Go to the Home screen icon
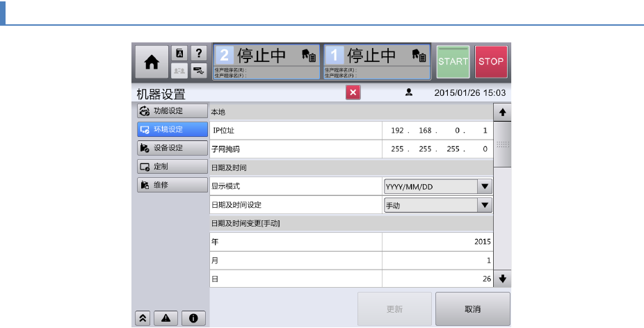Viewport: 644px width, 328px height. 151,62
